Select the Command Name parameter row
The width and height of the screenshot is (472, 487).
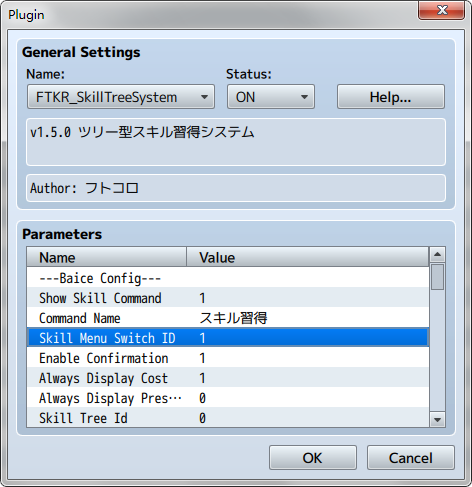[x=228, y=318]
